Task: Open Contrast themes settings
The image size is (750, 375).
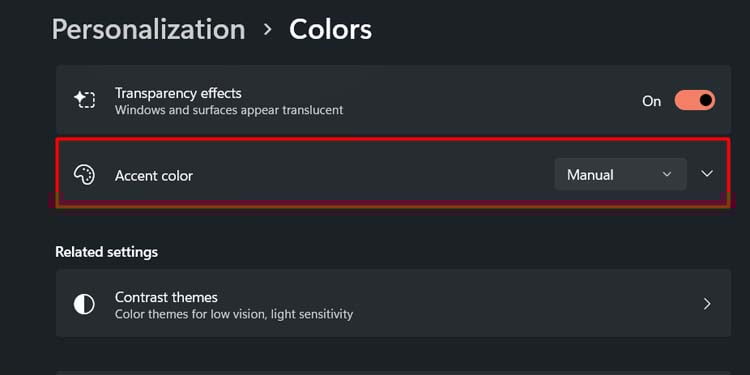Action: pyautogui.click(x=393, y=303)
